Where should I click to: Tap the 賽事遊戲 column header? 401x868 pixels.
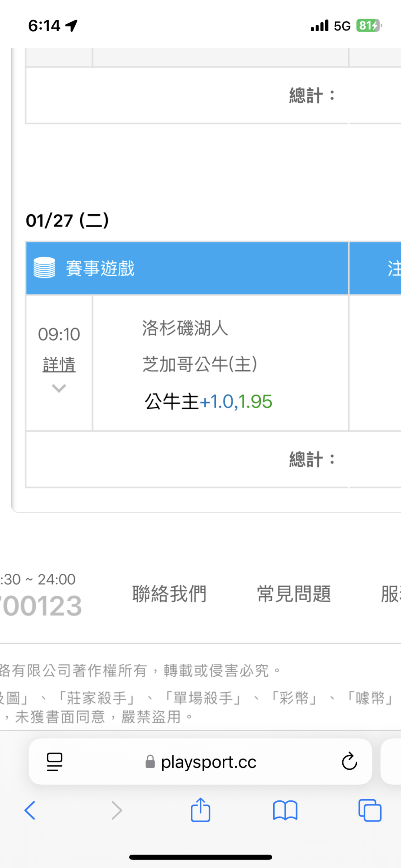100,268
